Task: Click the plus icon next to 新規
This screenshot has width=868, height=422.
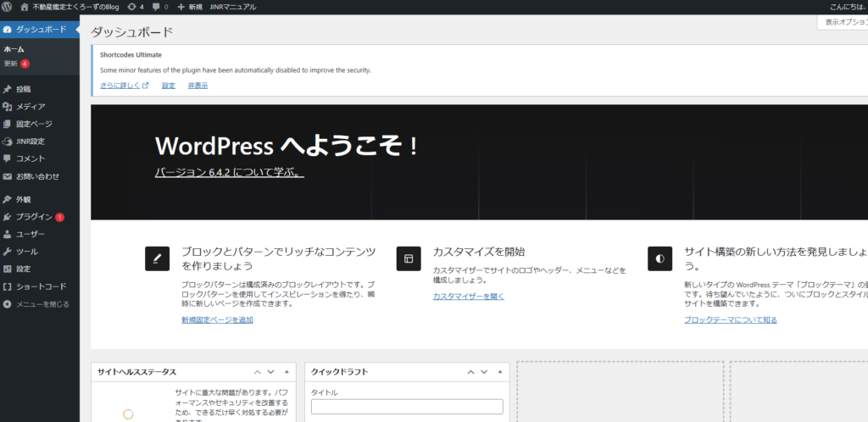Action: click(181, 7)
